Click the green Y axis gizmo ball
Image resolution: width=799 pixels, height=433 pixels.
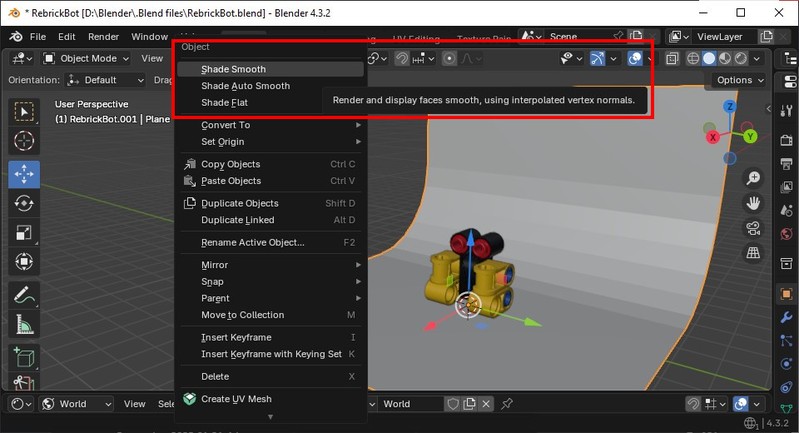tap(750, 136)
